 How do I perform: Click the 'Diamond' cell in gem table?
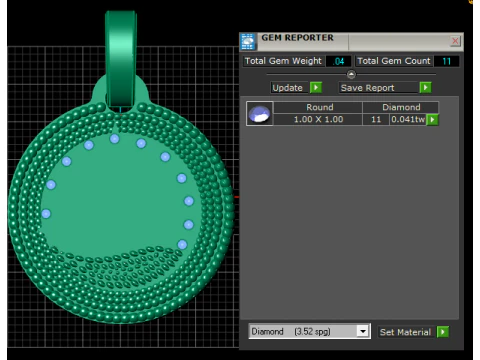[x=401, y=107]
